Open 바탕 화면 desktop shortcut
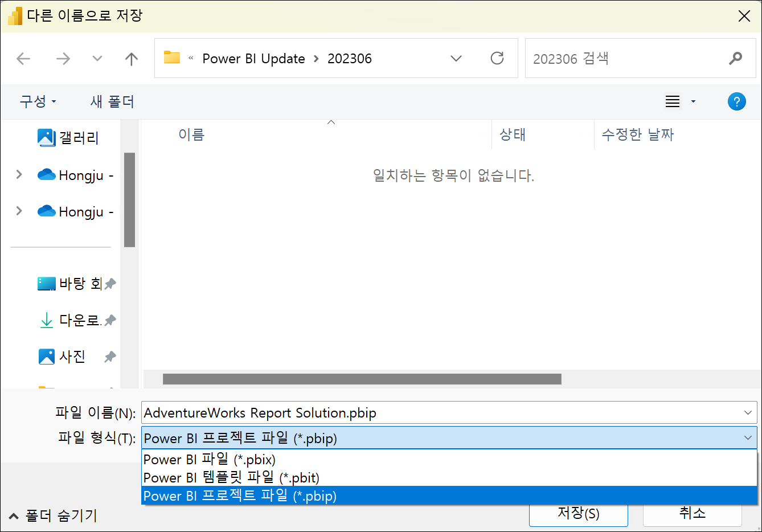The width and height of the screenshot is (762, 532). coord(69,283)
